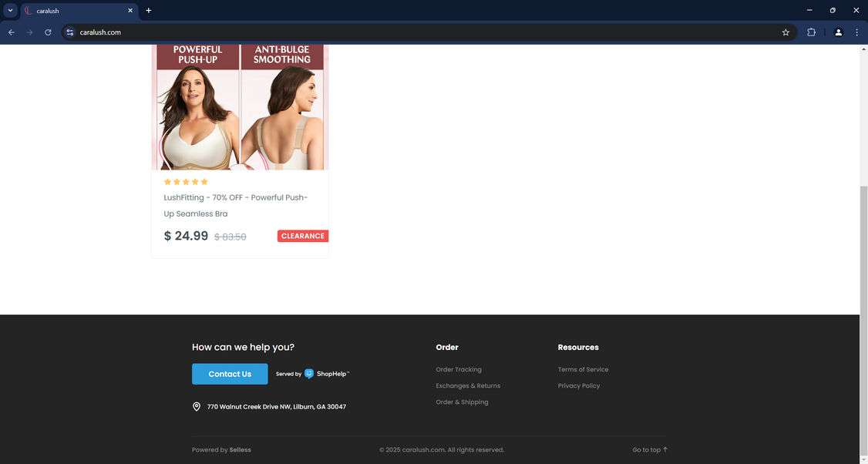868x464 pixels.
Task: Open Order & Shipping link
Action: (462, 402)
